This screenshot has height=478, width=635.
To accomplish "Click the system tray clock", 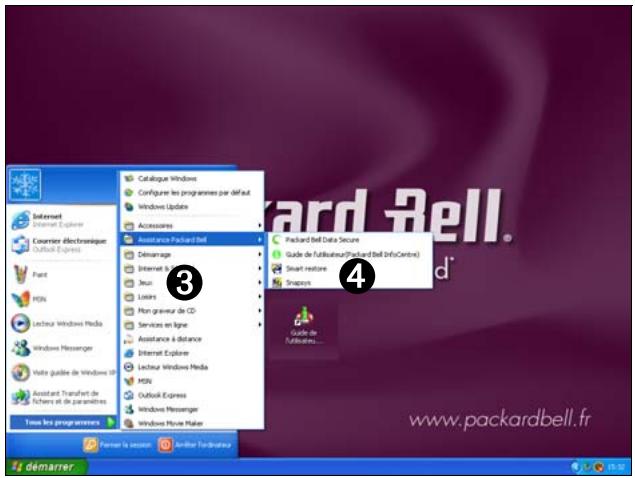I will pos(616,467).
